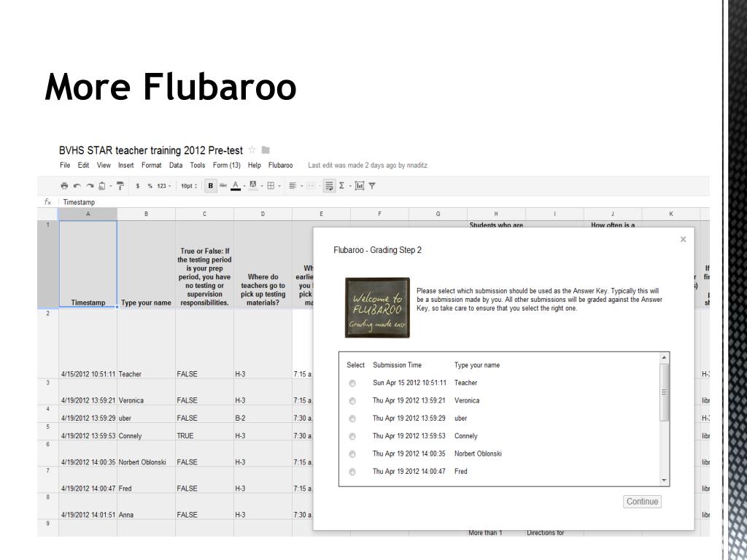The width and height of the screenshot is (747, 560).
Task: Click the scroll down arrow in submission list
Action: coord(664,481)
